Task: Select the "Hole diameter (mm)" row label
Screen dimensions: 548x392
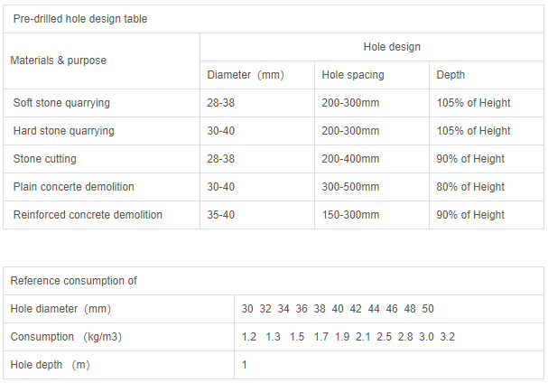Action: click(60, 309)
